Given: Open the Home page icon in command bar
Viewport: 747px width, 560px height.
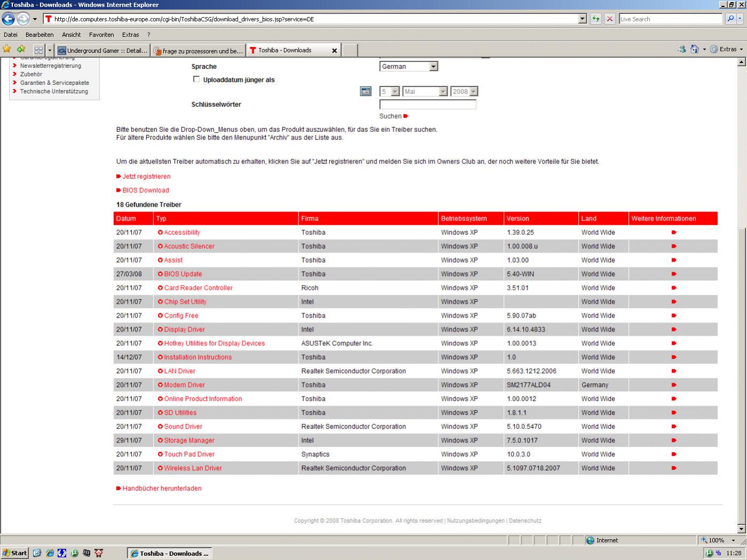Looking at the screenshot, I should [694, 49].
